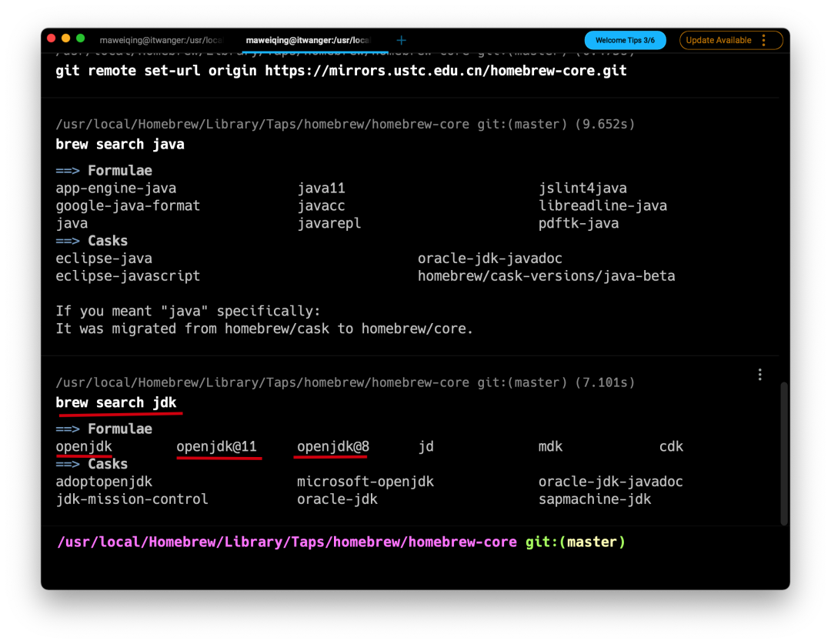831x644 pixels.
Task: Click 'javarepl' formula result
Action: click(x=329, y=223)
